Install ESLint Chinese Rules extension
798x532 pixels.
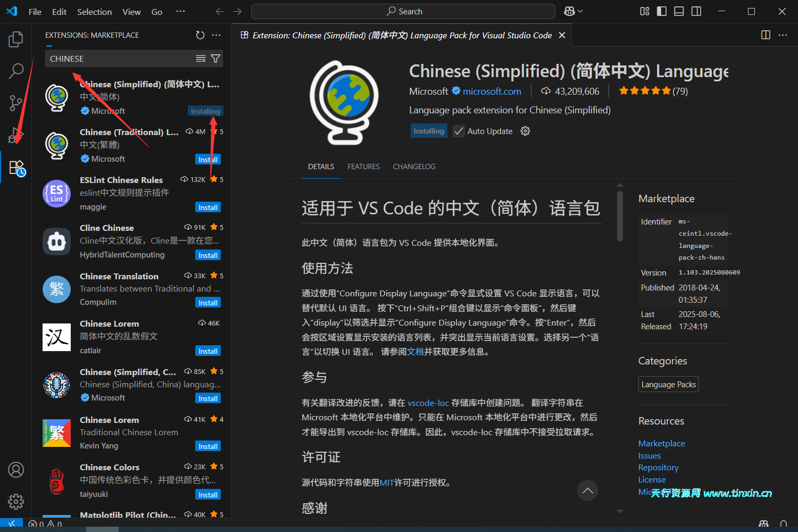point(208,207)
